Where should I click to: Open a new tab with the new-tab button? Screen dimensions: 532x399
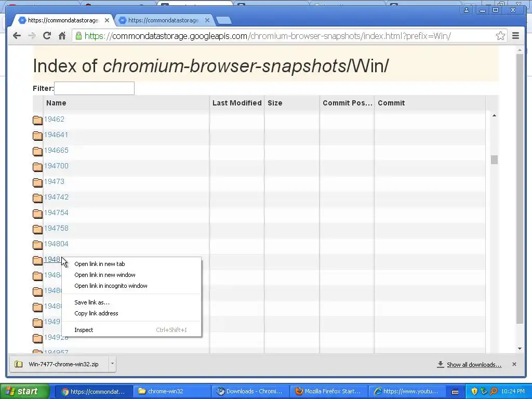pos(223,20)
